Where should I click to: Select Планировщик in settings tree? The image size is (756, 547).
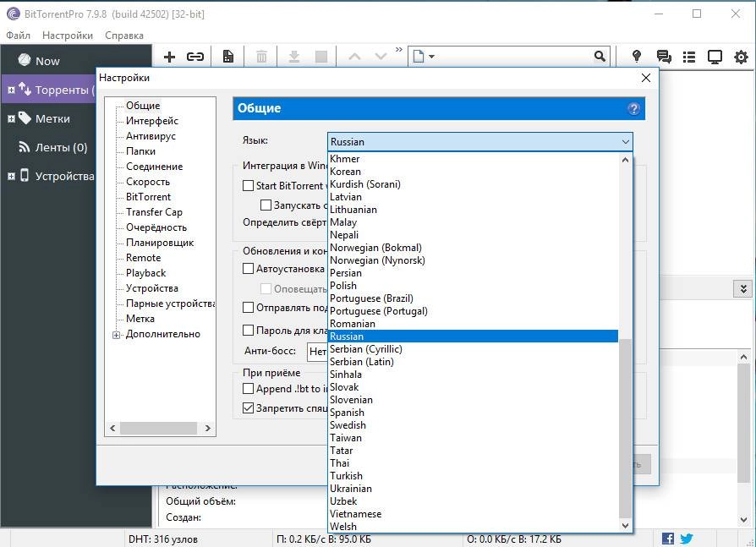tap(160, 243)
